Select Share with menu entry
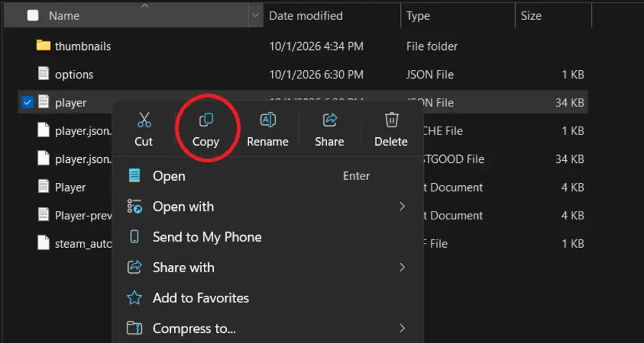 tap(267, 267)
